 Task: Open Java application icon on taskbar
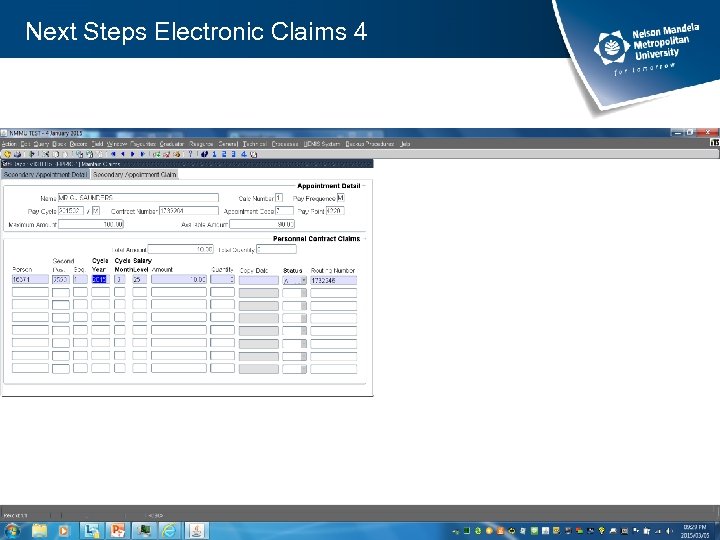click(x=197, y=531)
